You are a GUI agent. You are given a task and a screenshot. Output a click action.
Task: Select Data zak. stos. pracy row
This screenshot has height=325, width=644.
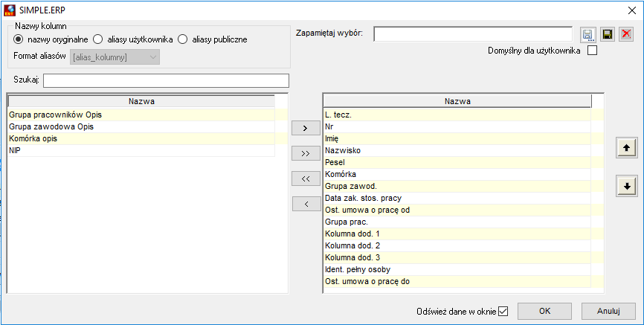457,199
